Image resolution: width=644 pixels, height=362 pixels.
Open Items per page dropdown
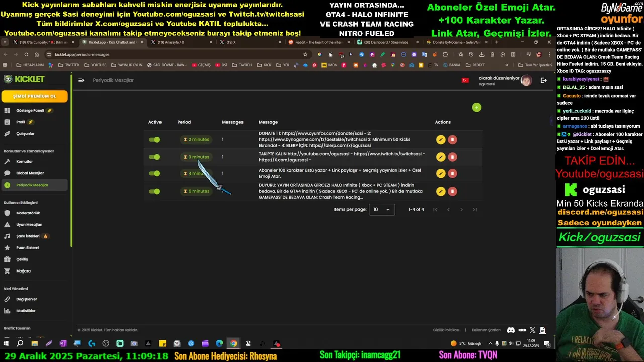point(382,209)
